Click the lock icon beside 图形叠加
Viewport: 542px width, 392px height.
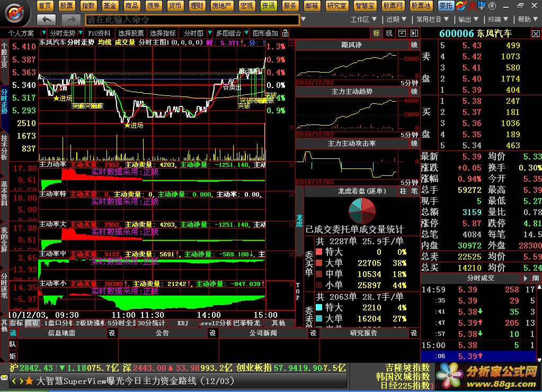(x=285, y=33)
